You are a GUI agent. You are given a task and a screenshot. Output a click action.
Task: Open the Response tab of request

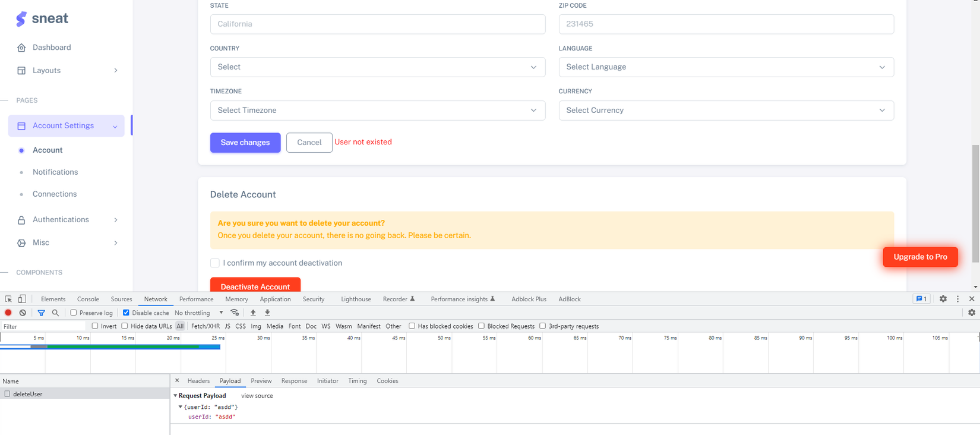click(294, 381)
